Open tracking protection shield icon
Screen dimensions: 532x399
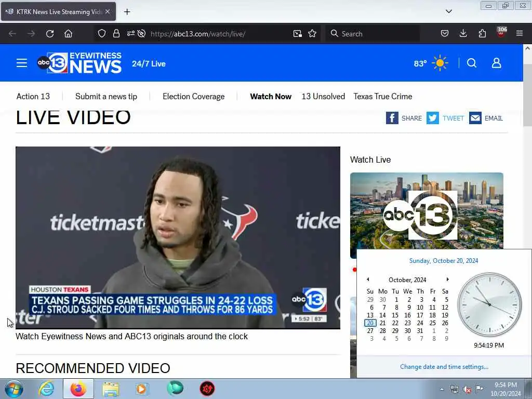101,33
